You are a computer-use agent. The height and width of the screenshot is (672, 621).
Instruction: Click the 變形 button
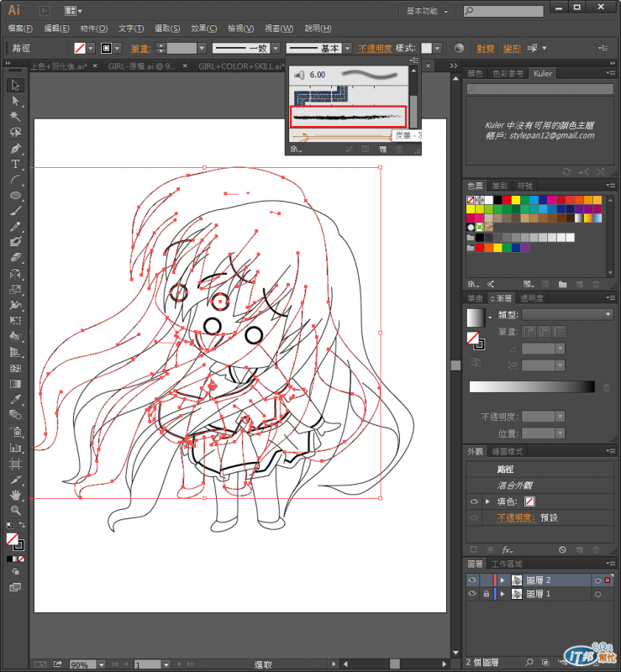click(x=512, y=49)
